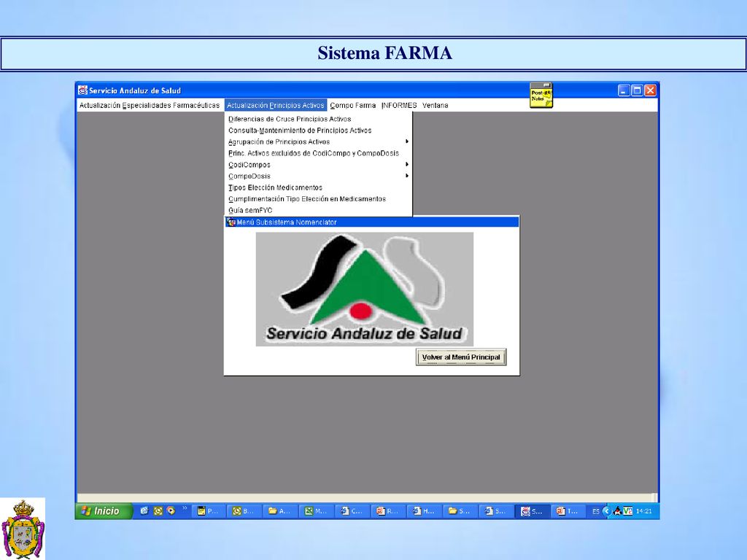Select Tipos Elección Medicamentos

318,187
